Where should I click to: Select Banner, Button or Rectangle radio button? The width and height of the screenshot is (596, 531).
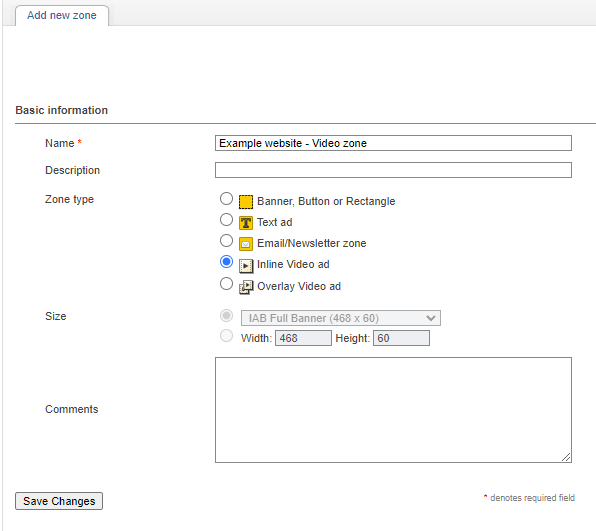coord(226,198)
